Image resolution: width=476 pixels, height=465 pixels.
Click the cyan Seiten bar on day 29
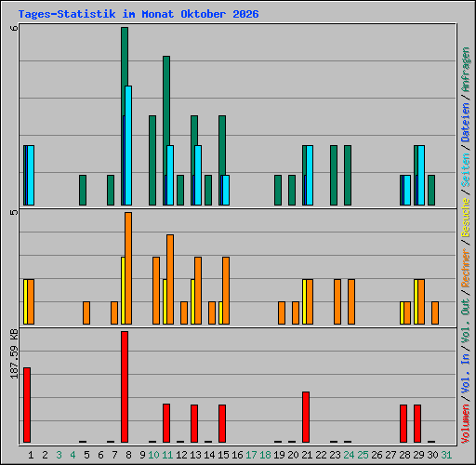[421, 175]
